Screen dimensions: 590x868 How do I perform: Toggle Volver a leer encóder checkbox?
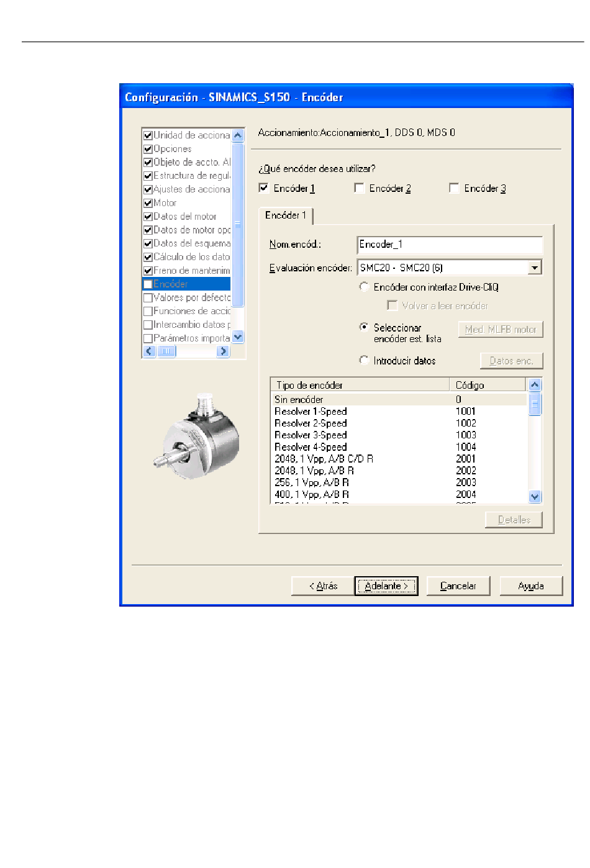tap(392, 305)
